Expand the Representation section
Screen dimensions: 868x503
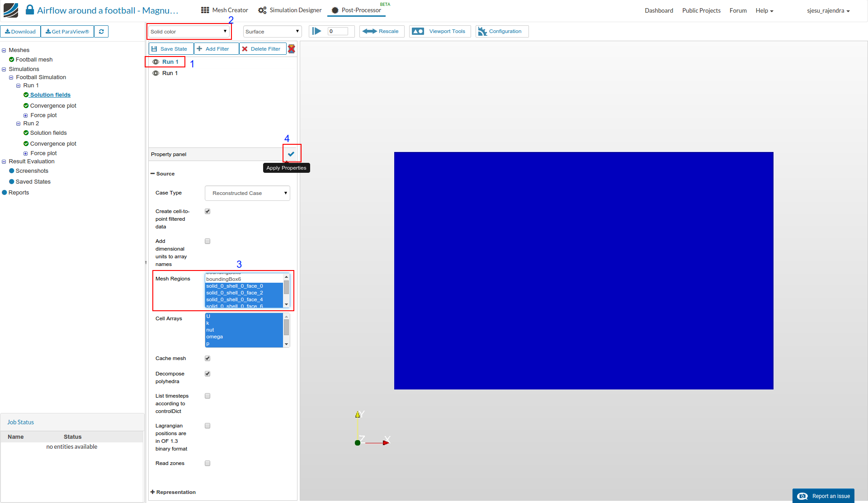point(173,492)
